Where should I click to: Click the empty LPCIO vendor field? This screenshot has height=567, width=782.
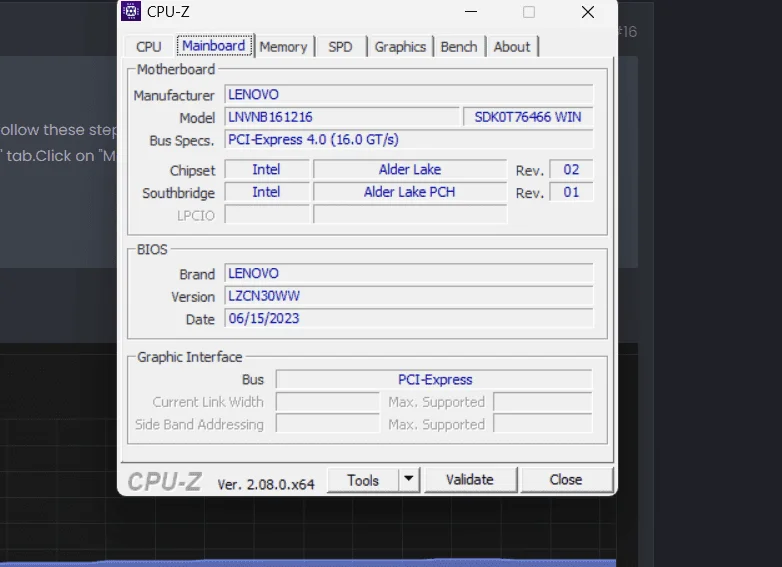[267, 215]
